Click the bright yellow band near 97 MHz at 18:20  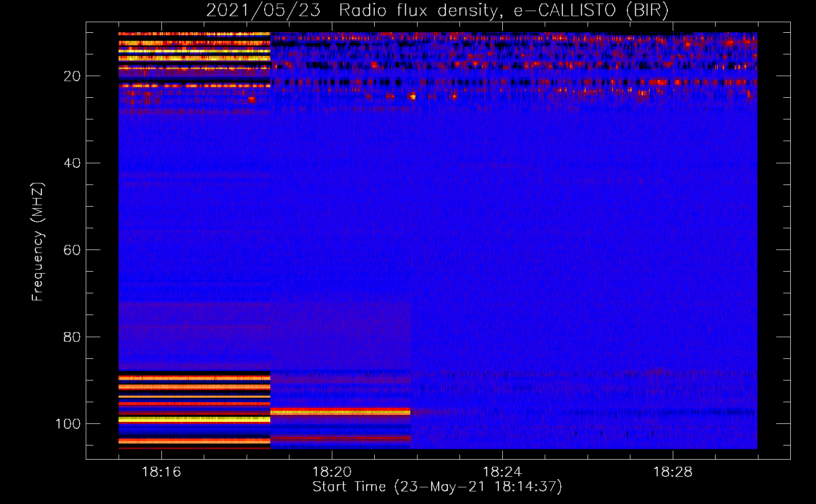pyautogui.click(x=340, y=412)
